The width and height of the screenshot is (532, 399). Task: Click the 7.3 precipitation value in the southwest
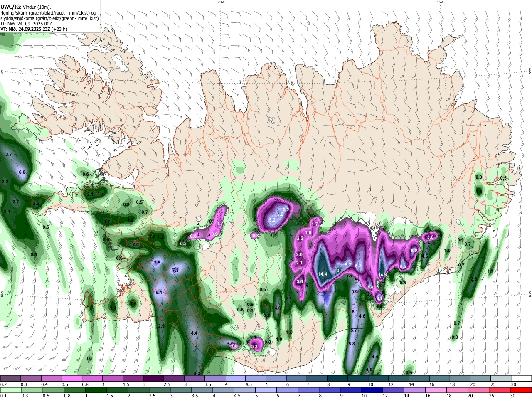[175, 270]
